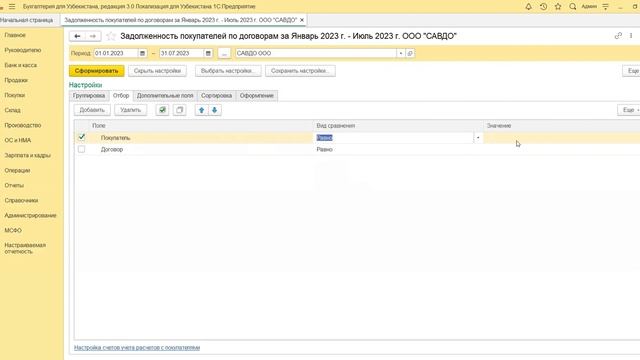Go back with the left arrow

pos(77,36)
